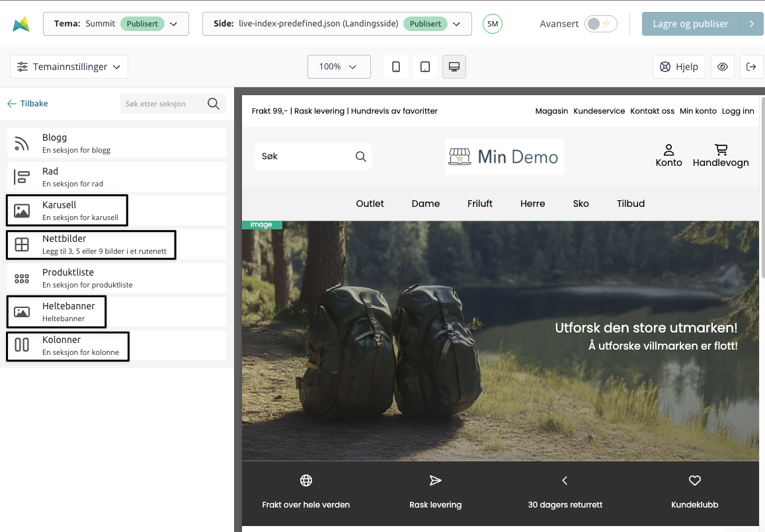Go back using Tilbake link
This screenshot has height=532, width=765.
[x=28, y=104]
